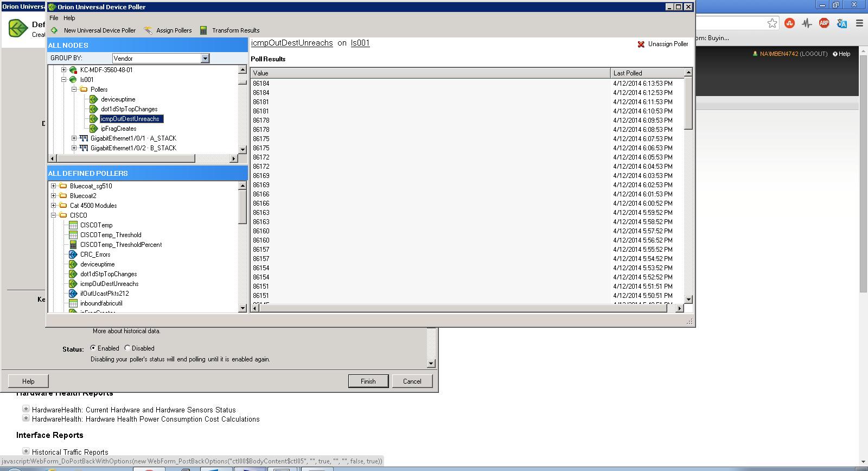
Task: Expand the Cat 4500 Modules folder
Action: pos(53,206)
